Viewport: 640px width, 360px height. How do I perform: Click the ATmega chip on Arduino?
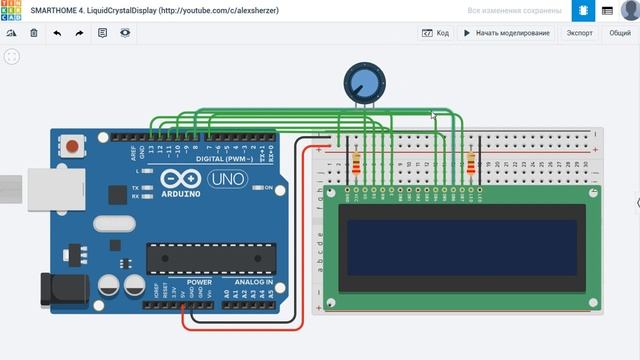click(211, 259)
